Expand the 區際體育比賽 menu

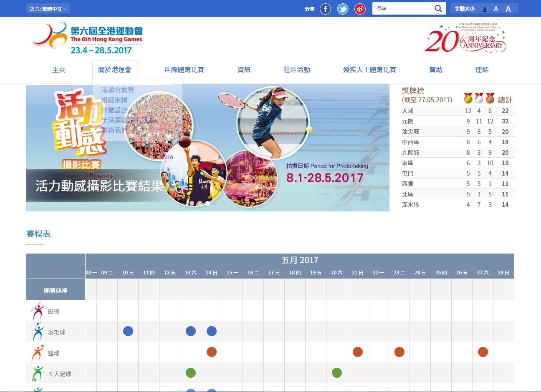click(x=184, y=70)
